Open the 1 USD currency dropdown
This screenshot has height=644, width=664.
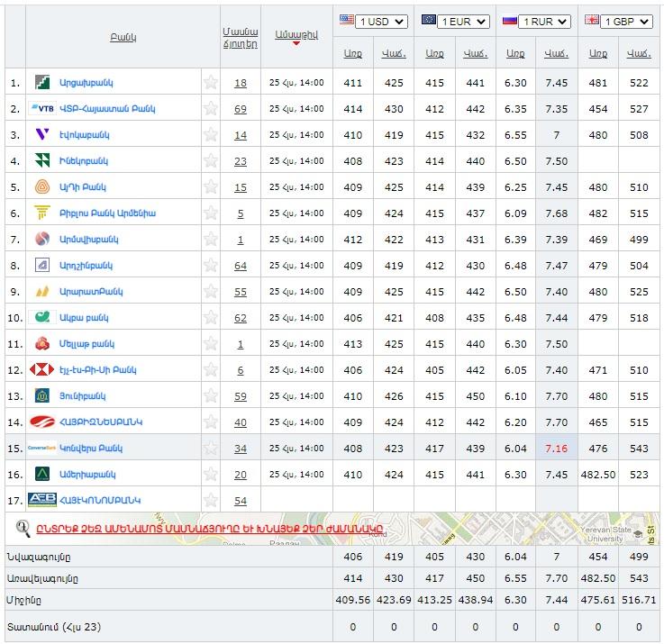coord(382,21)
